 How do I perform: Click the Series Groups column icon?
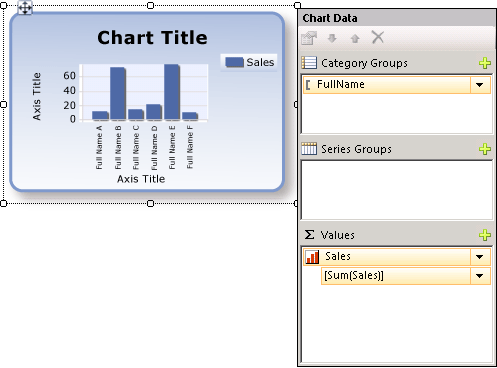[x=309, y=149]
